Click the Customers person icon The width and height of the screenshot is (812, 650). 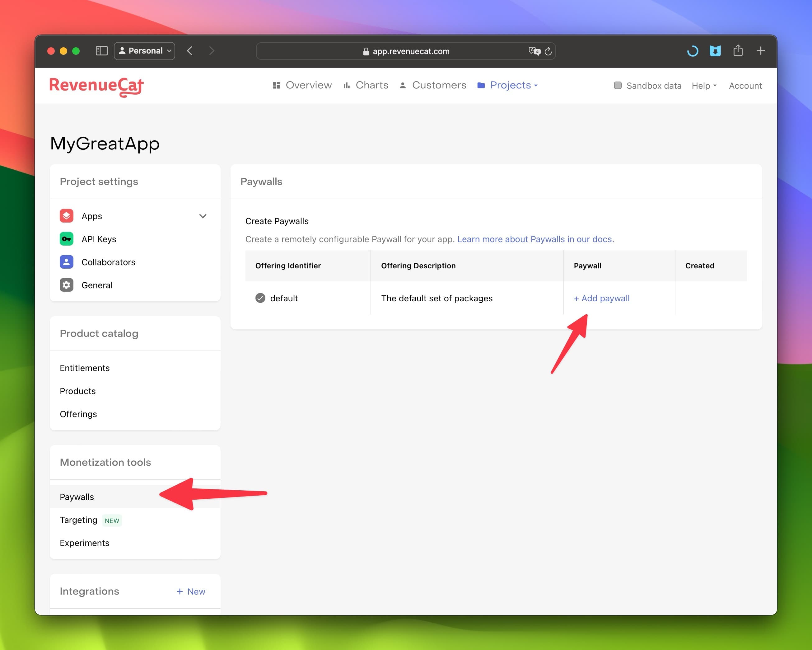(403, 86)
